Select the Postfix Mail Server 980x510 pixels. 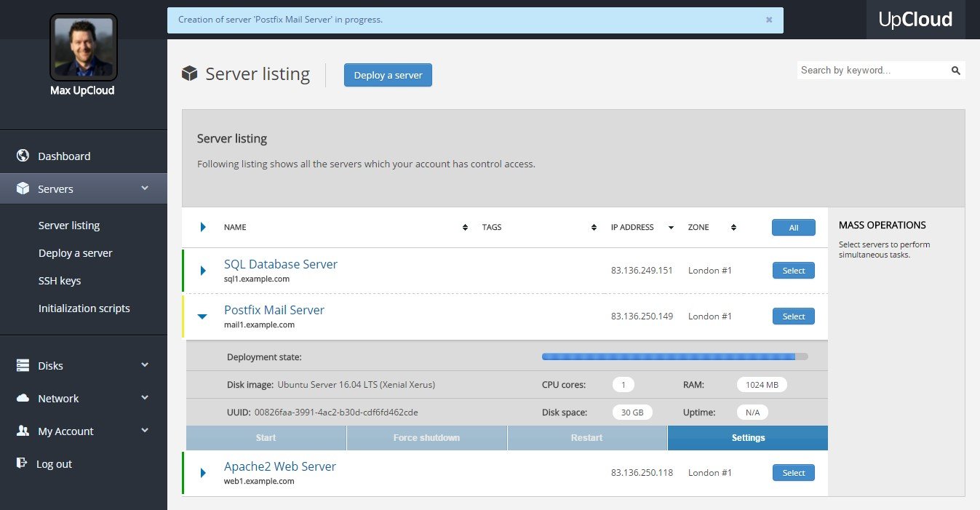[x=794, y=316]
